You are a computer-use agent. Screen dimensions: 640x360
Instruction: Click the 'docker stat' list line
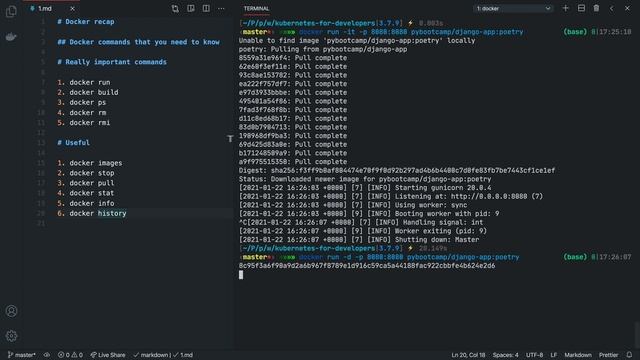click(86, 193)
